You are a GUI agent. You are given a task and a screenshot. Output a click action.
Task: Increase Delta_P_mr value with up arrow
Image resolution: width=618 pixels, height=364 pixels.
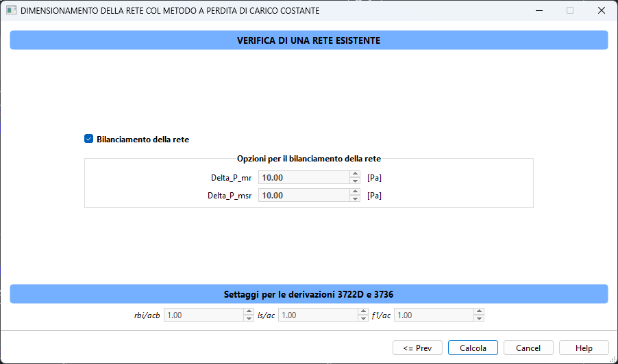(355, 174)
